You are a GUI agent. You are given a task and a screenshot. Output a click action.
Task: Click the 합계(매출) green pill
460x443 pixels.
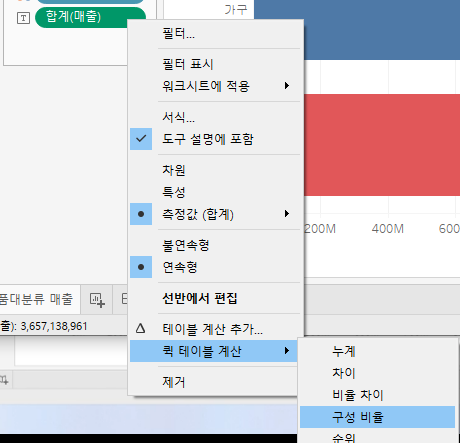(90, 17)
